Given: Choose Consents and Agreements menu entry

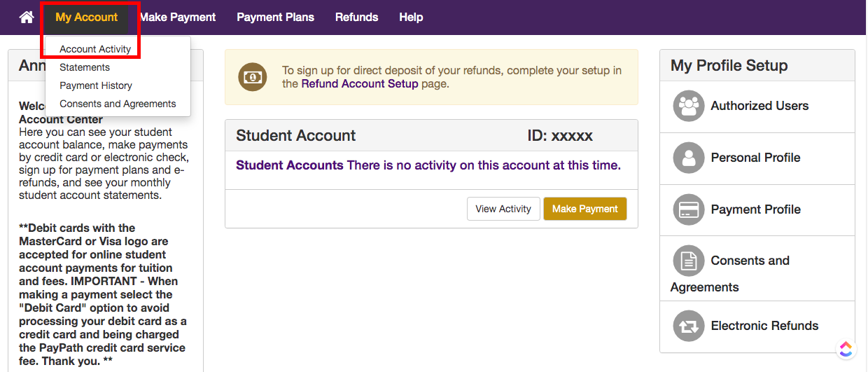Looking at the screenshot, I should point(118,104).
